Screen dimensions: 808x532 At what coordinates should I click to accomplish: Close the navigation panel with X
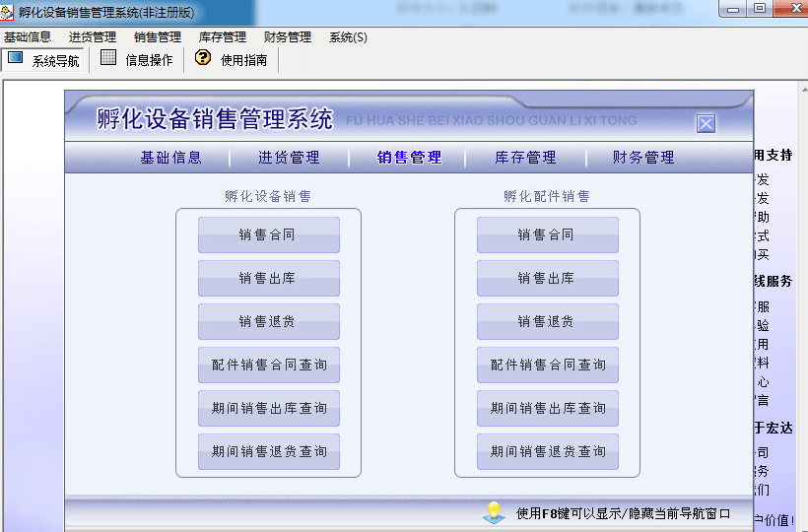[706, 123]
